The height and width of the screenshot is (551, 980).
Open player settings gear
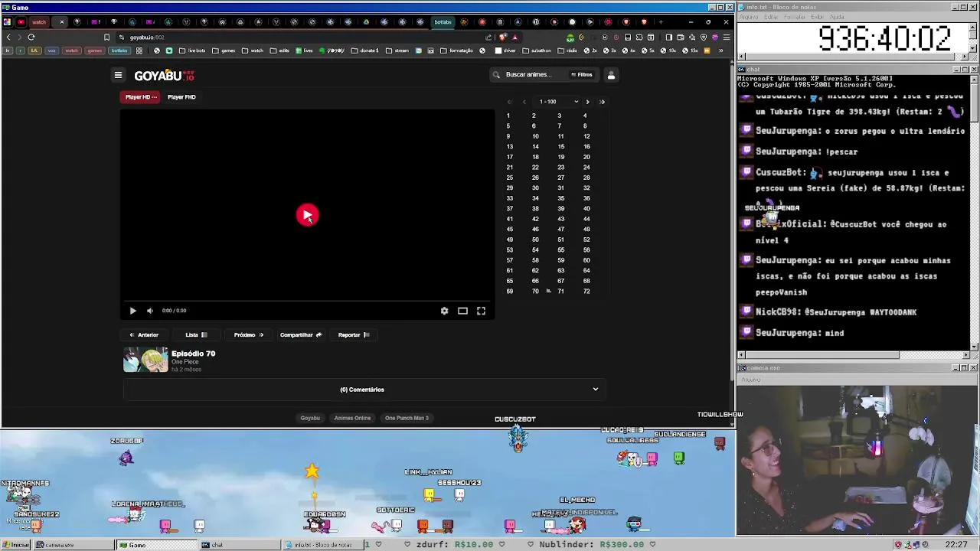click(444, 311)
